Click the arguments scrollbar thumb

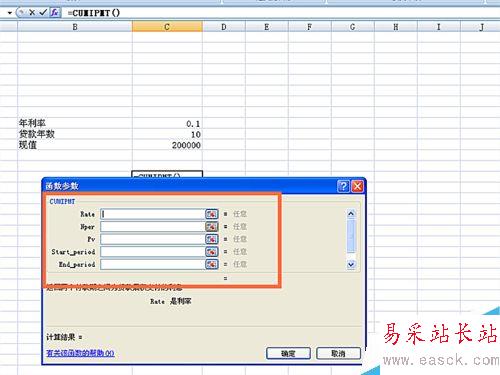[351, 236]
